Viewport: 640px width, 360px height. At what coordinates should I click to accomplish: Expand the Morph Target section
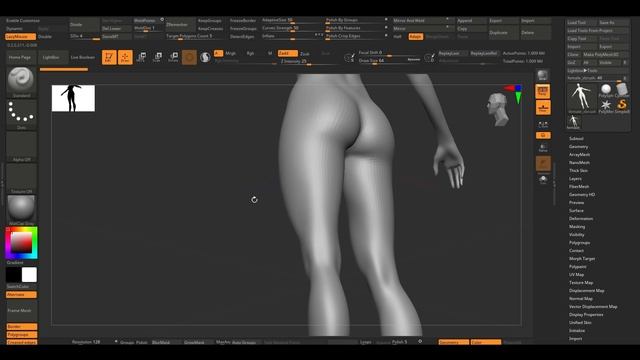pos(582,259)
